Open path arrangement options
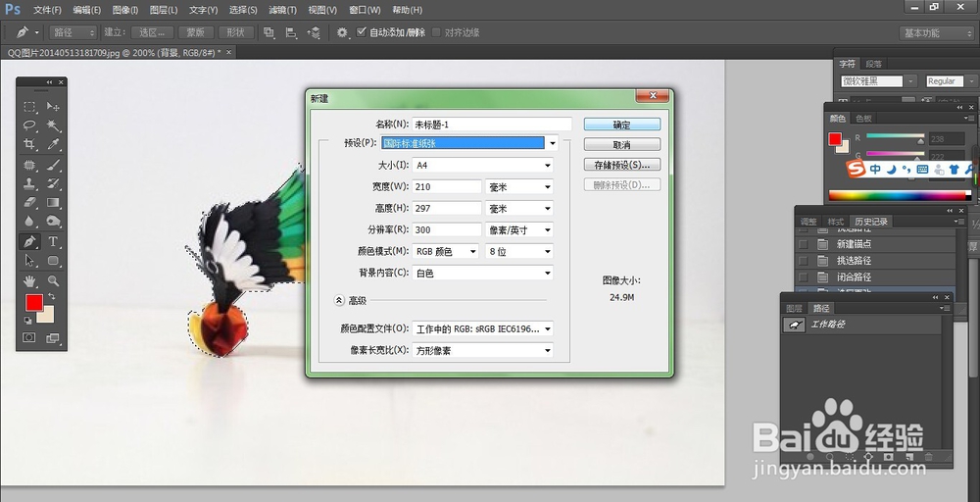The image size is (980, 502). (315, 32)
